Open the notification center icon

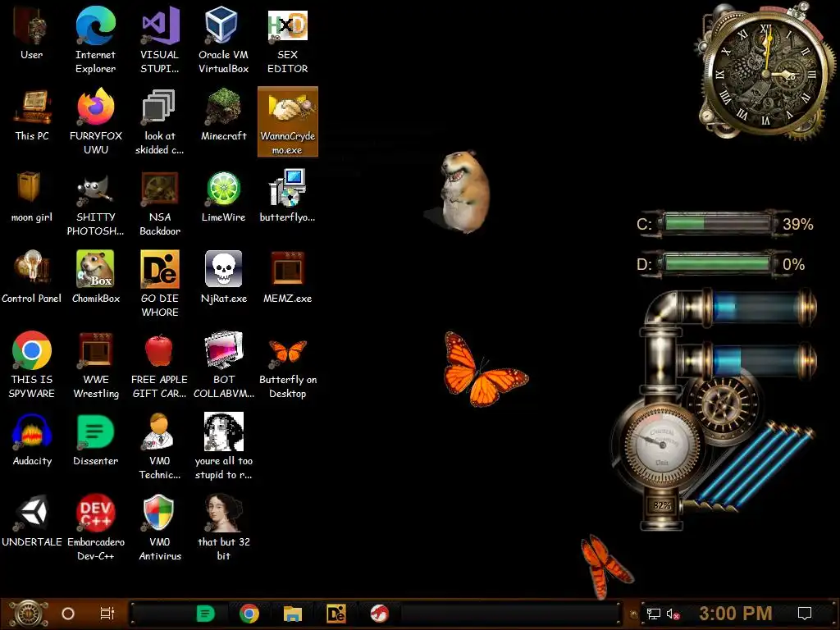point(805,614)
